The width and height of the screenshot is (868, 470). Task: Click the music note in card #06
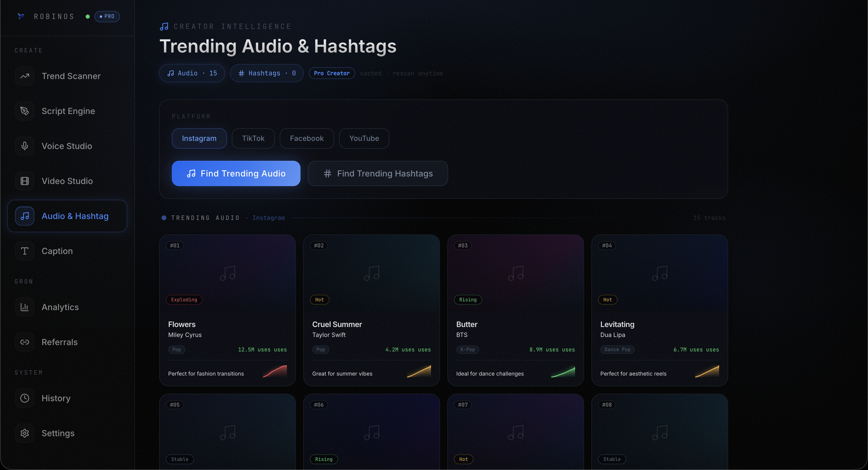[372, 433]
